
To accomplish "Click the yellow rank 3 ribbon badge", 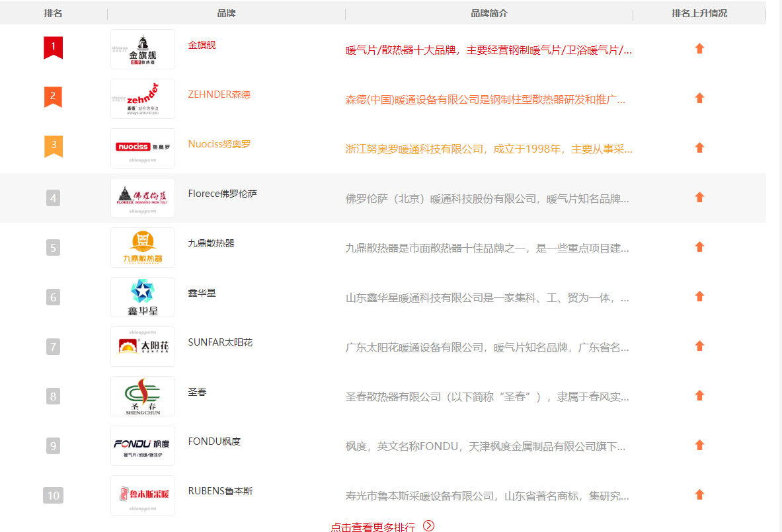I will click(53, 146).
